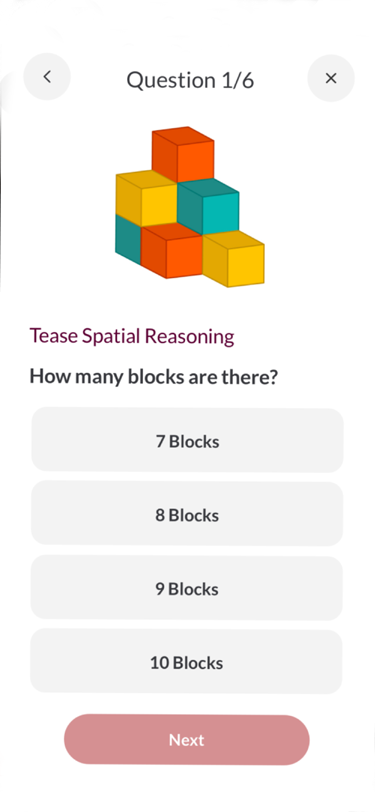This screenshot has width=375, height=812.
Task: Close the quiz with the X button
Action: tap(331, 78)
